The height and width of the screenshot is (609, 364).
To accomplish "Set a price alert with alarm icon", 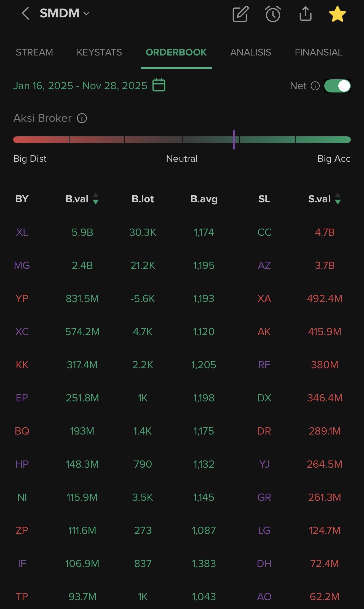I will 273,14.
